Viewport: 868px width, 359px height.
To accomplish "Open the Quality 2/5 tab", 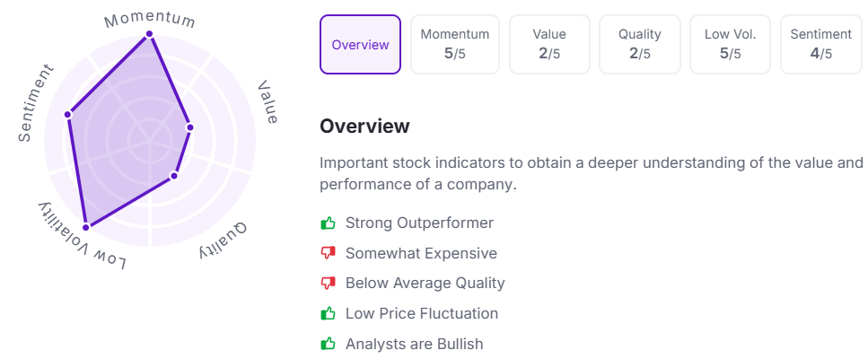I will [639, 44].
